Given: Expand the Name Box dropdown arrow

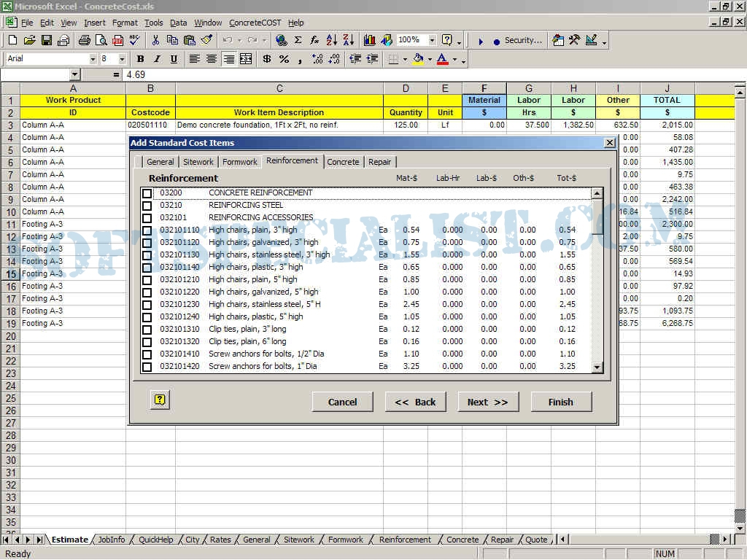Looking at the screenshot, I should point(74,75).
